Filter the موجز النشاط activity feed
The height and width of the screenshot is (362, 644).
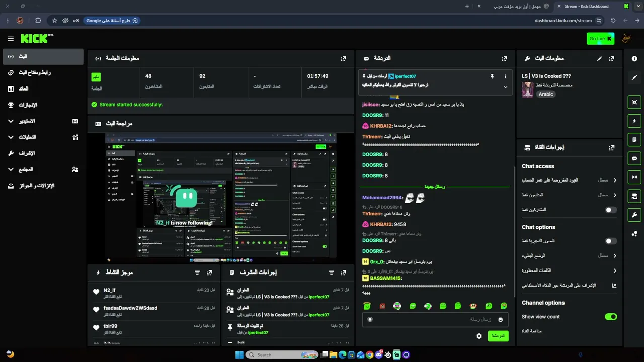197,273
